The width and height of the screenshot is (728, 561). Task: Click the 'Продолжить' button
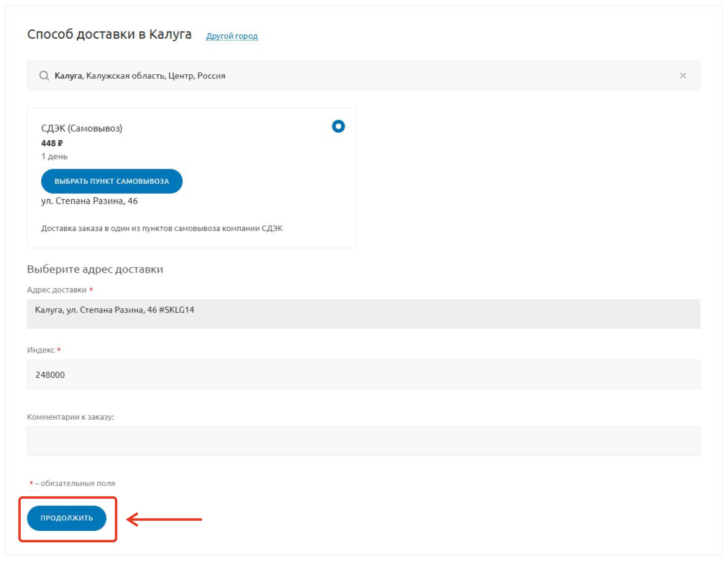67,518
